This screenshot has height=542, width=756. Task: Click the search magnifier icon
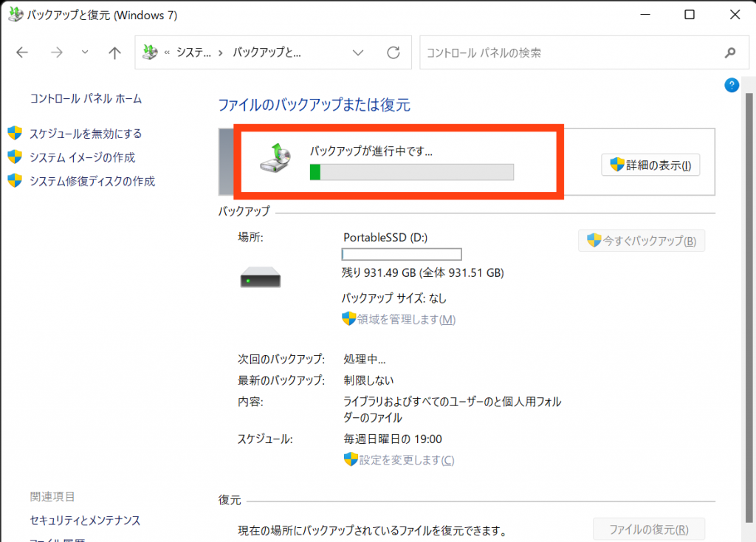coord(730,53)
